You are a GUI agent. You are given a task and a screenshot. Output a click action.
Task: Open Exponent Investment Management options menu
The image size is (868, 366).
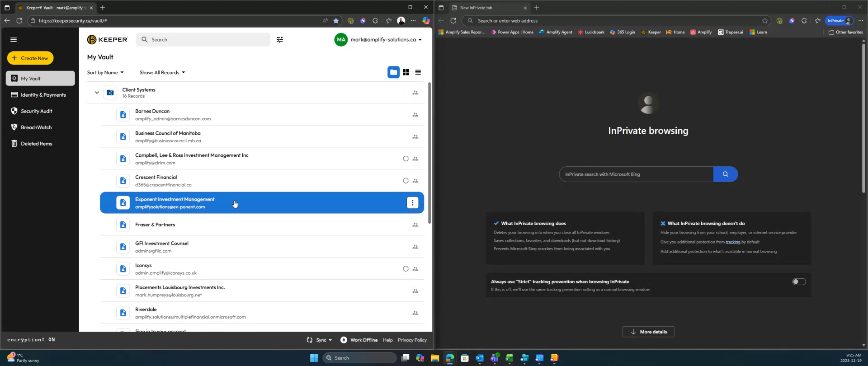[x=412, y=203]
